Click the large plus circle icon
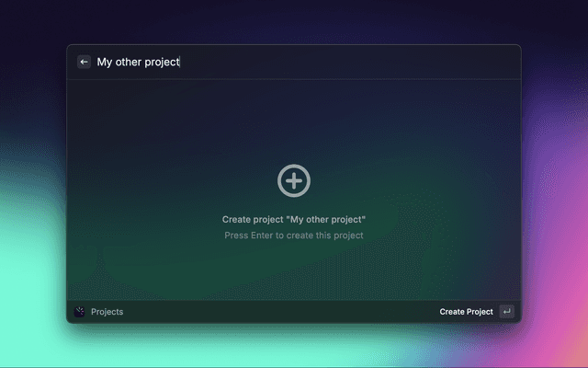 (x=294, y=180)
